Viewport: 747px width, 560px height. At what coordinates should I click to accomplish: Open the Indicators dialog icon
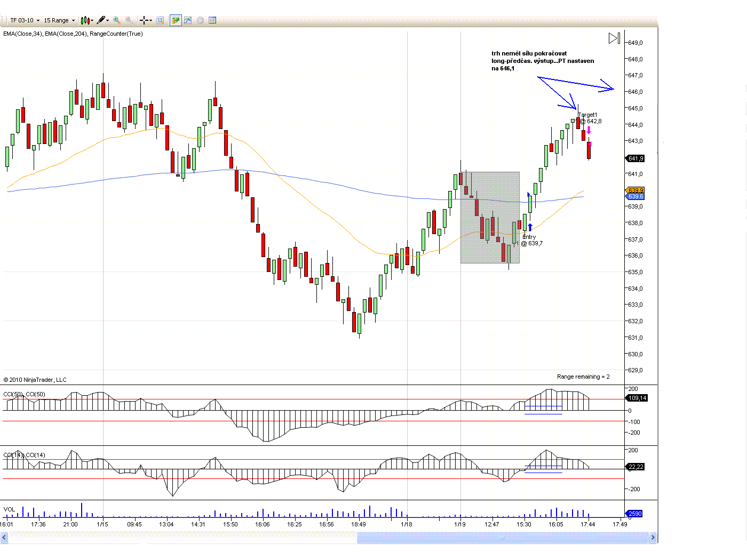(x=188, y=20)
